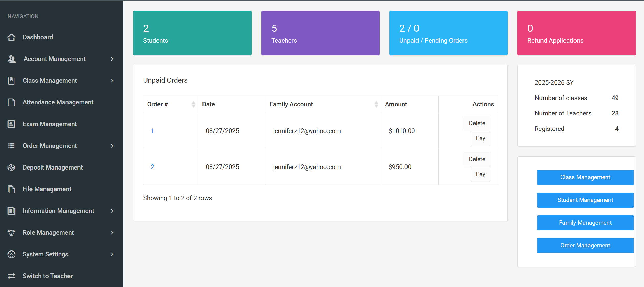Pay the $950.00 order
644x287 pixels.
(x=480, y=174)
